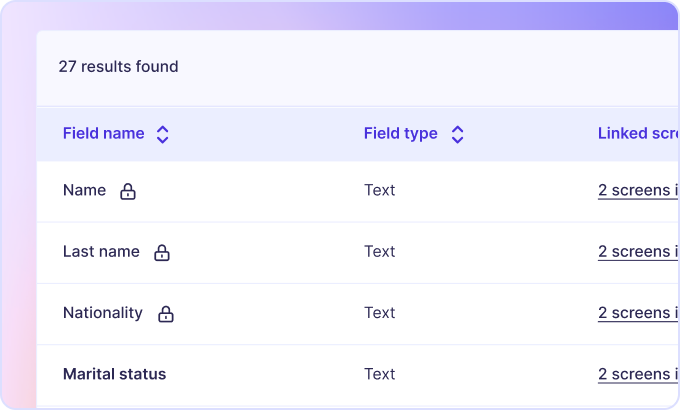Viewport: 680px width, 410px height.
Task: Open linked screens for the Name field
Action: [x=638, y=191]
